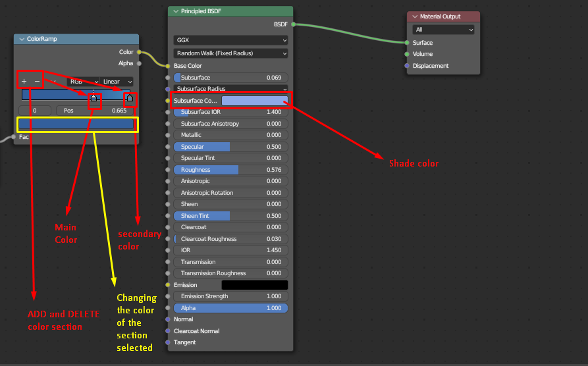
Task: Add a new color stop with plus icon
Action: click(x=24, y=82)
